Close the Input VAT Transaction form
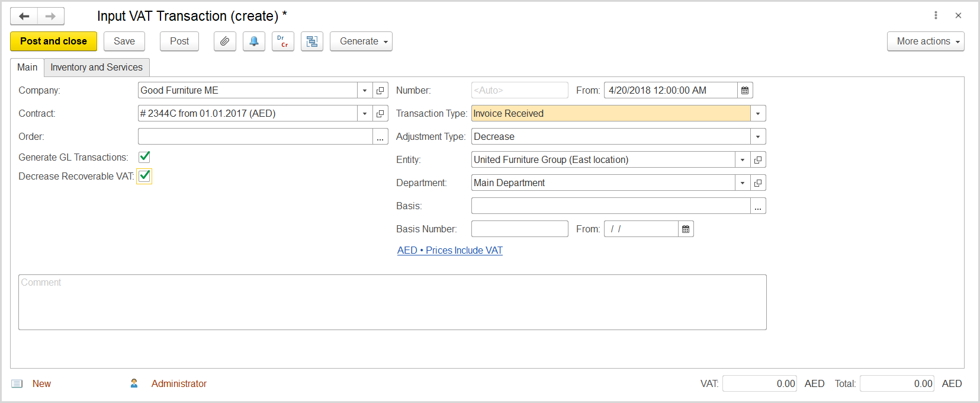Image resolution: width=980 pixels, height=403 pixels. [958, 15]
